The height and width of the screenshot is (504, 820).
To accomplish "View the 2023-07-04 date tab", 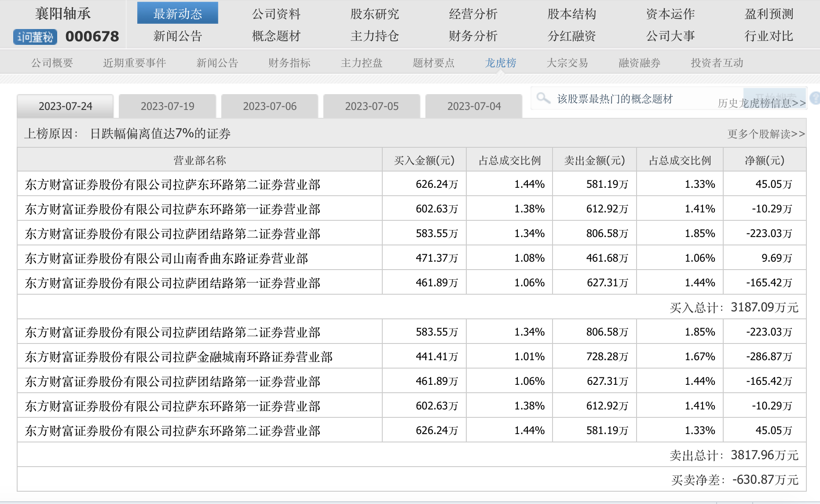I will click(474, 106).
